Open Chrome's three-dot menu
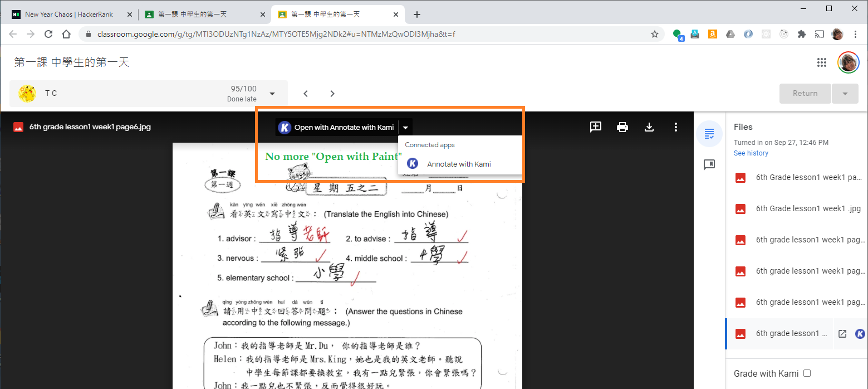Screen dimensions: 868x389 855,34
